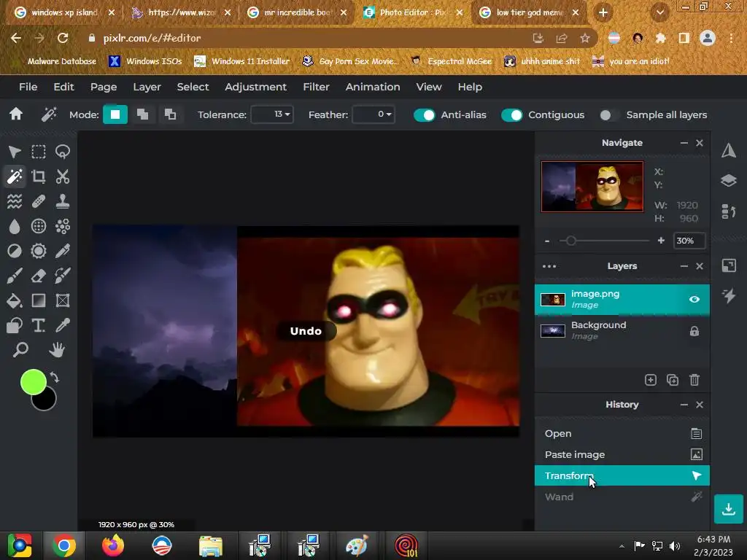Screen dimensions: 747x560
Task: Open Chrome tab search chevron
Action: click(x=659, y=13)
